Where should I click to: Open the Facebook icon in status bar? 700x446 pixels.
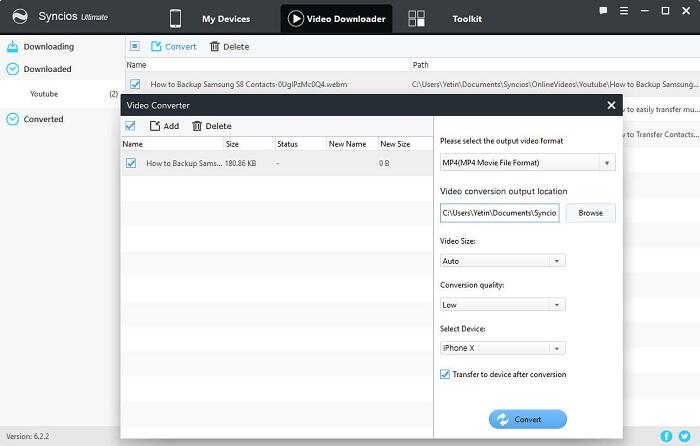tap(667, 436)
